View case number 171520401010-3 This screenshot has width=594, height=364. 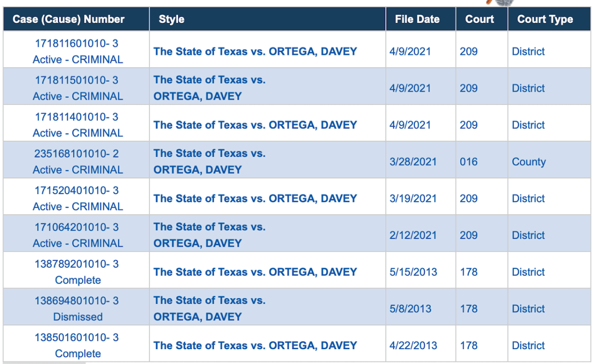click(x=77, y=190)
